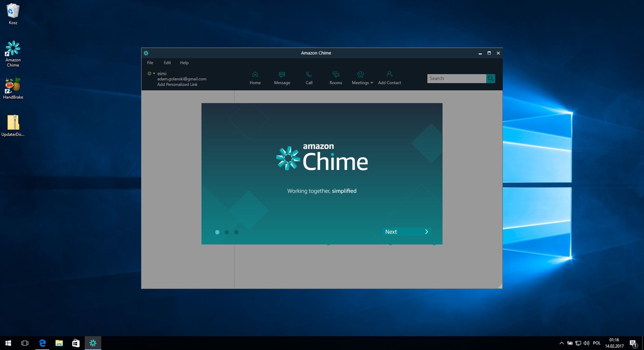
Task: Close the Amazon Chime window
Action: coord(498,53)
